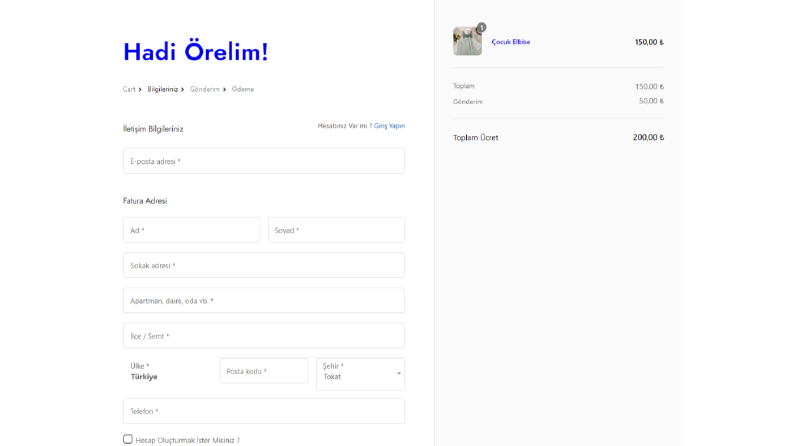Image resolution: width=793 pixels, height=446 pixels.
Task: Click the Hadi Örelim! store title
Action: tap(196, 52)
